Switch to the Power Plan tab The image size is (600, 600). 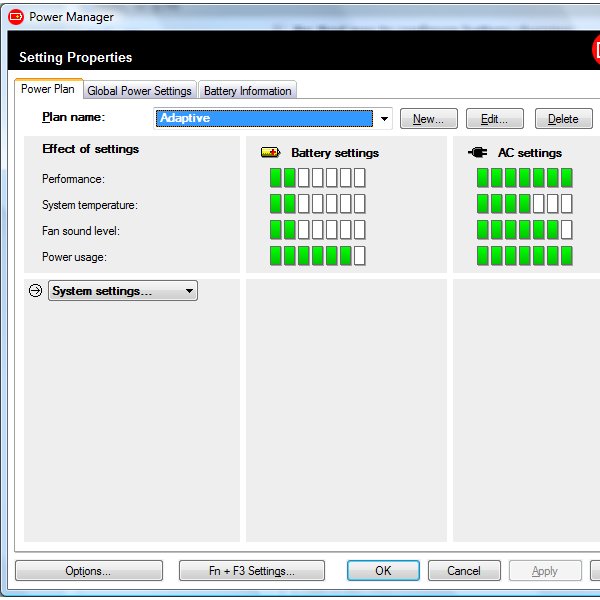click(49, 89)
